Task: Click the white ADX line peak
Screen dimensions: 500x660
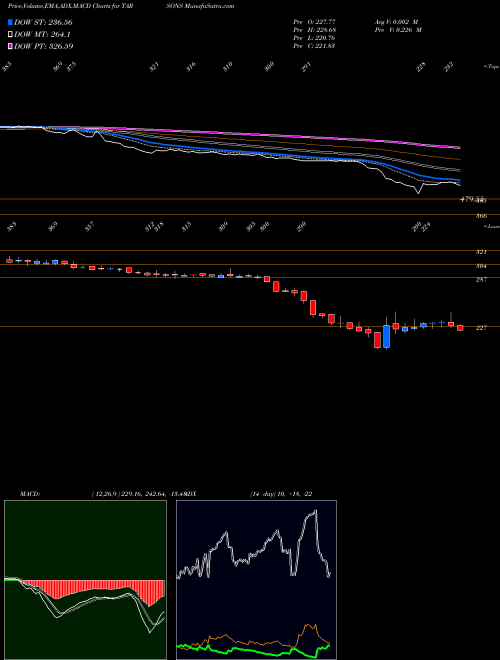Action: (315, 512)
